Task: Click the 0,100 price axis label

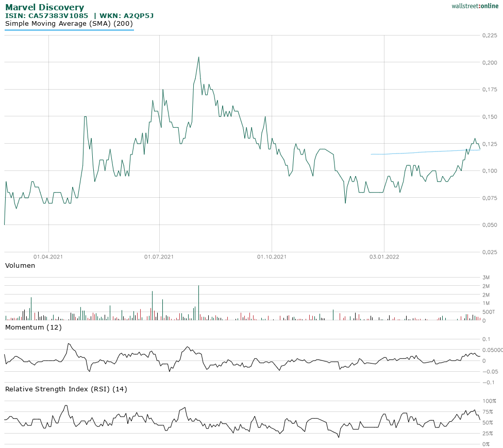Action: (490, 171)
